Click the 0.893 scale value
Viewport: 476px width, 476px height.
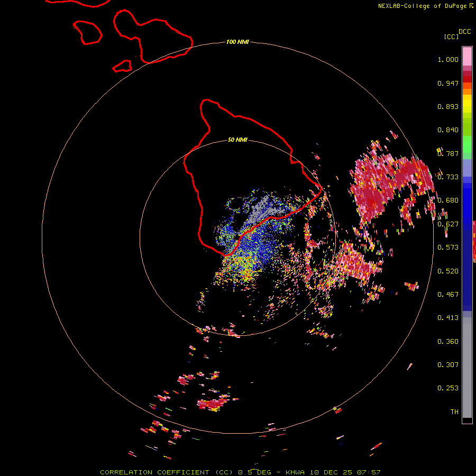448,106
